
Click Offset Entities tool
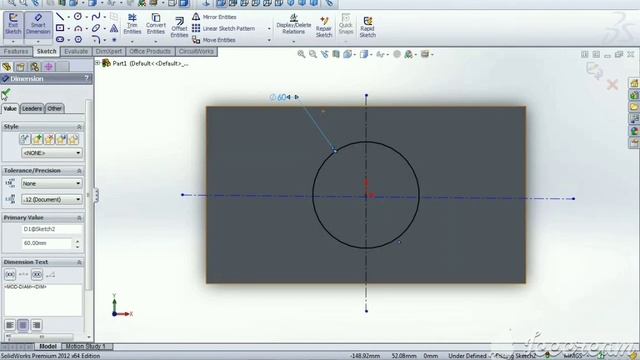179,27
